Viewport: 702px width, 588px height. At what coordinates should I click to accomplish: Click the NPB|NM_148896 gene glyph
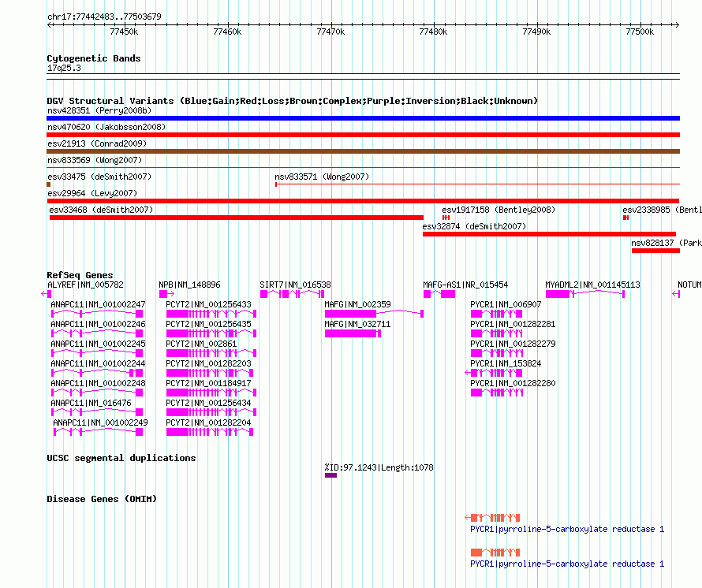point(166,294)
